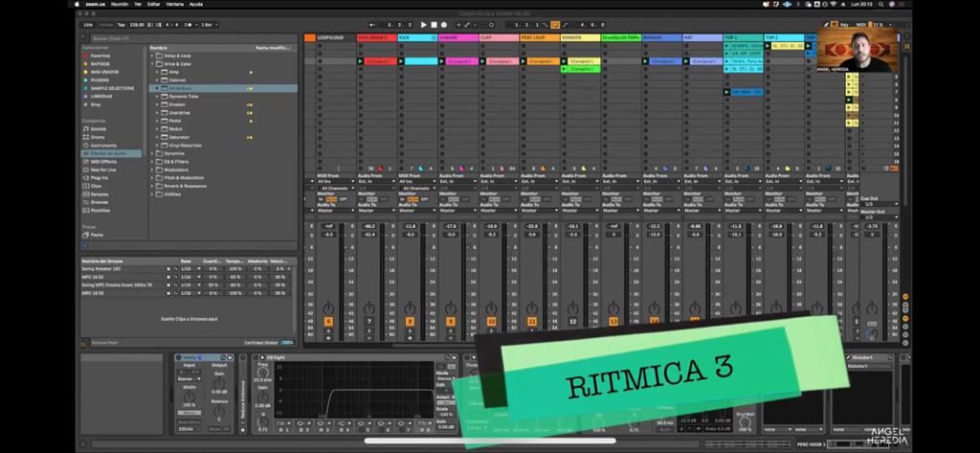Stop playback with the transport Stop button
Screen dimensions: 980x453
(434, 25)
